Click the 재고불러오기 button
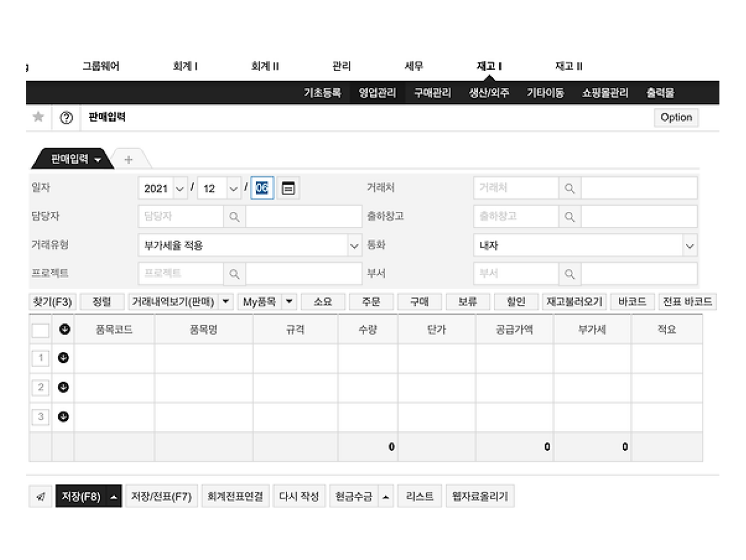 (x=574, y=302)
